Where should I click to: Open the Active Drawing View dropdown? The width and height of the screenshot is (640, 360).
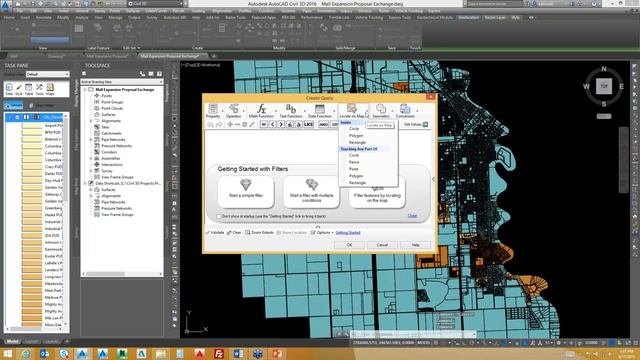click(122, 82)
